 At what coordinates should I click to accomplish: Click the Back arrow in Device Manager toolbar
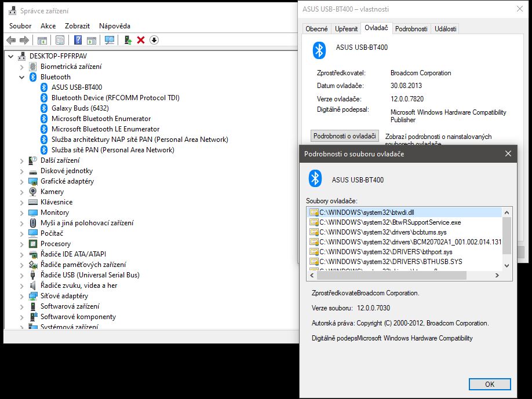pyautogui.click(x=11, y=40)
